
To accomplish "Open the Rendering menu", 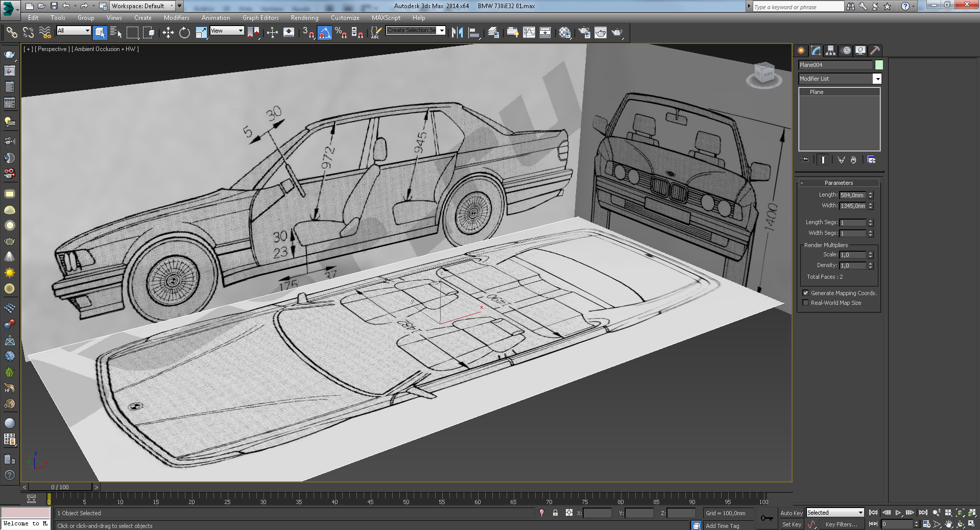I will 304,17.
